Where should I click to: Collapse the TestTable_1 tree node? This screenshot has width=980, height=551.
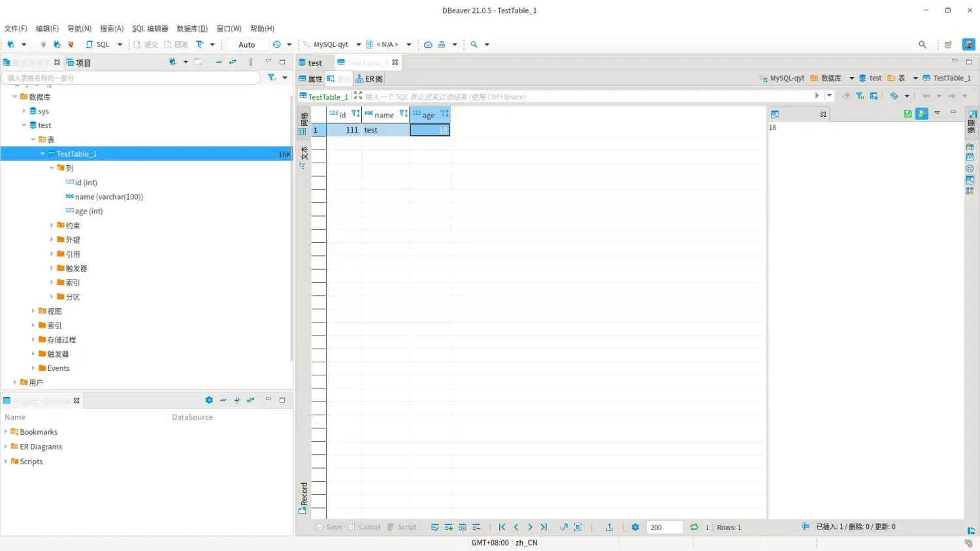42,154
